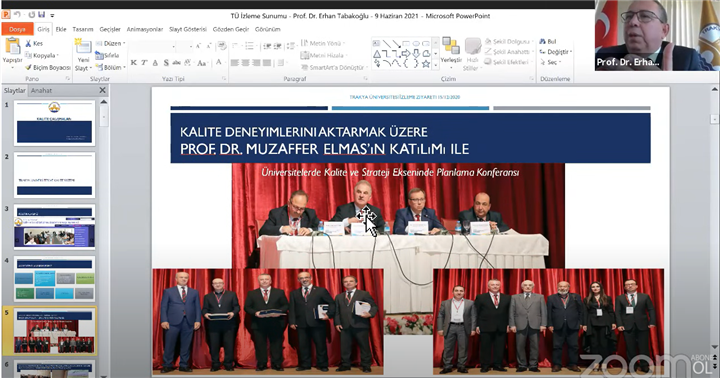Click the Sıfırla reset button
Screen dimensions: 720x378
click(107, 55)
